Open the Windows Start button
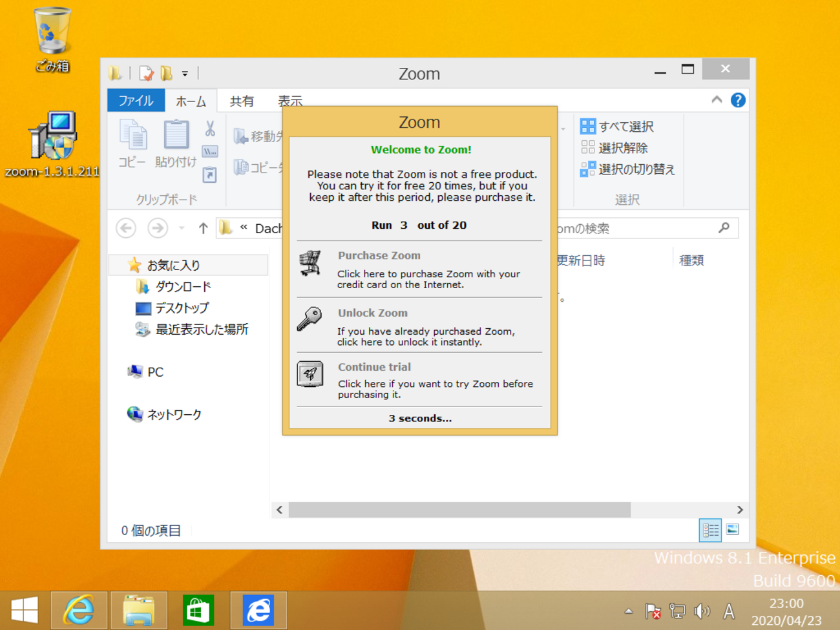The image size is (840, 630). coord(25,610)
